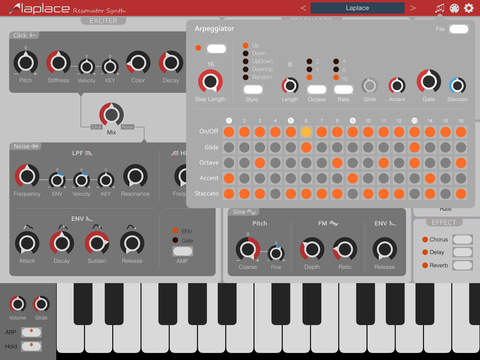480x360 pixels.
Task: Select the Up arpeggio style
Action: pyautogui.click(x=246, y=45)
